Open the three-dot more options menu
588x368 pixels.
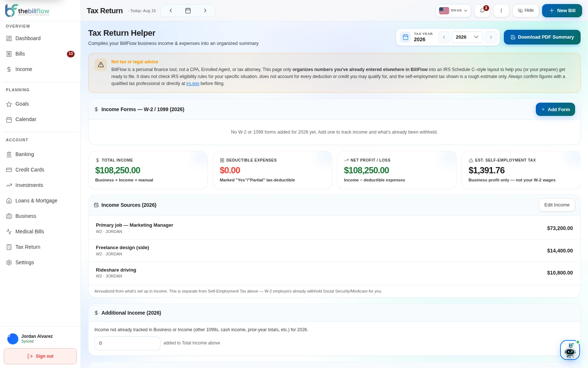point(501,11)
